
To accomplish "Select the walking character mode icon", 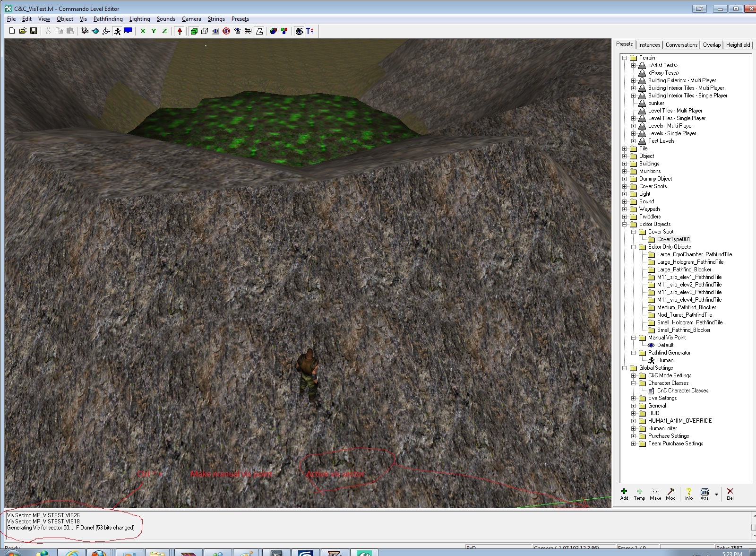I will coord(117,31).
